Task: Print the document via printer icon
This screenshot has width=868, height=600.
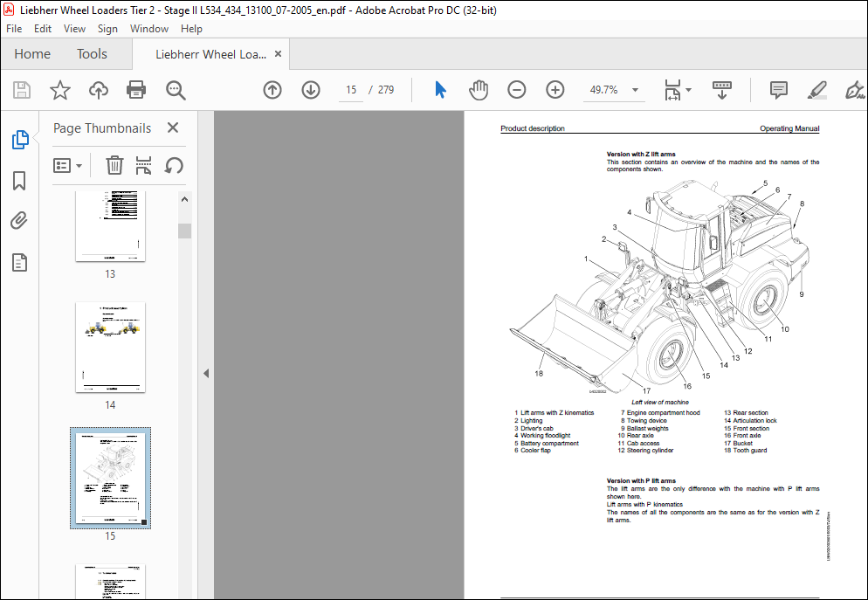Action: click(x=136, y=90)
